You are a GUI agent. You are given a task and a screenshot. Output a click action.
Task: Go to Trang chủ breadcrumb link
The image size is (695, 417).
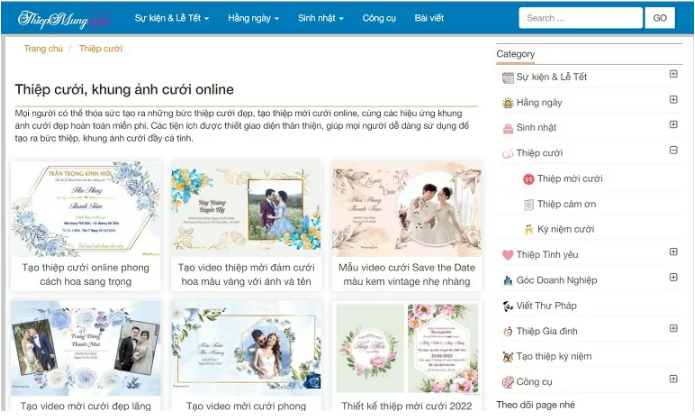point(43,48)
